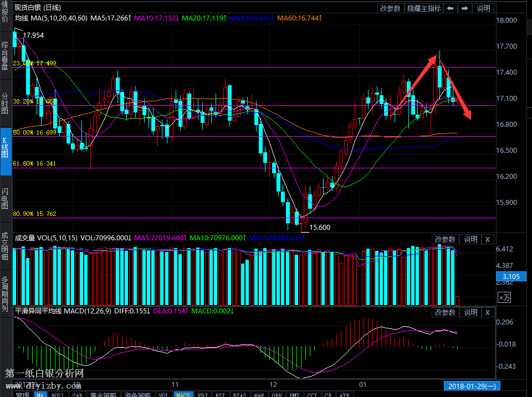Close the volume panel with its X button
532x397 pixels.
tap(487, 239)
